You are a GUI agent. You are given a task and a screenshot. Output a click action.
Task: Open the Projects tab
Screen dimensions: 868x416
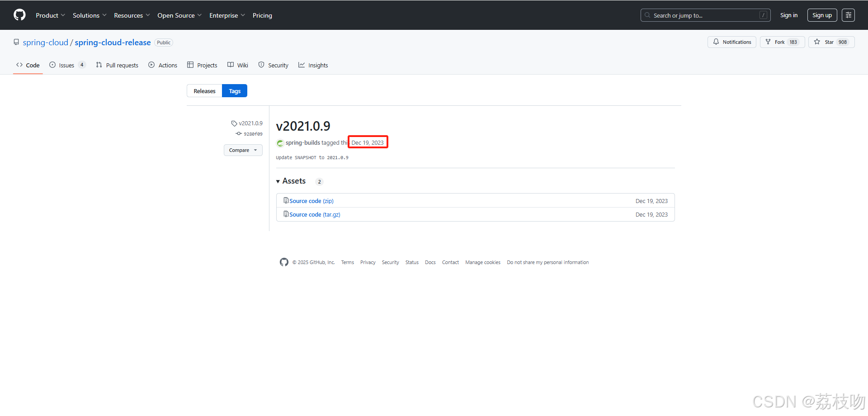pos(202,65)
